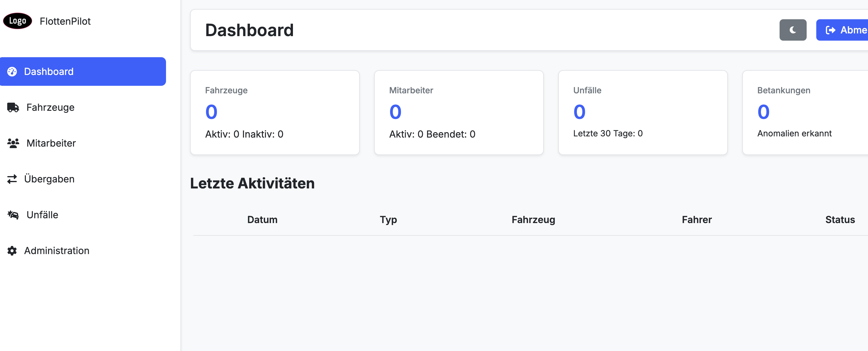Screen dimensions: 868x351
Task: Click the Status column header
Action: [x=840, y=219]
